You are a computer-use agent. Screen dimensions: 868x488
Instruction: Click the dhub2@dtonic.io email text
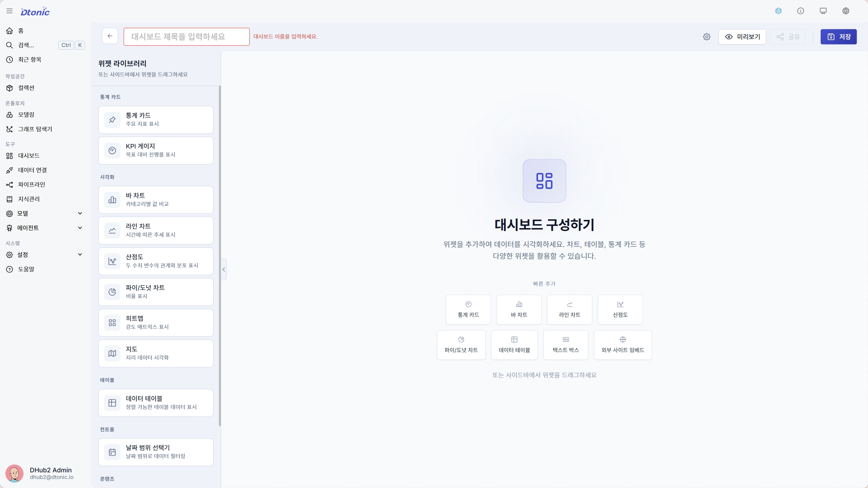(52, 477)
